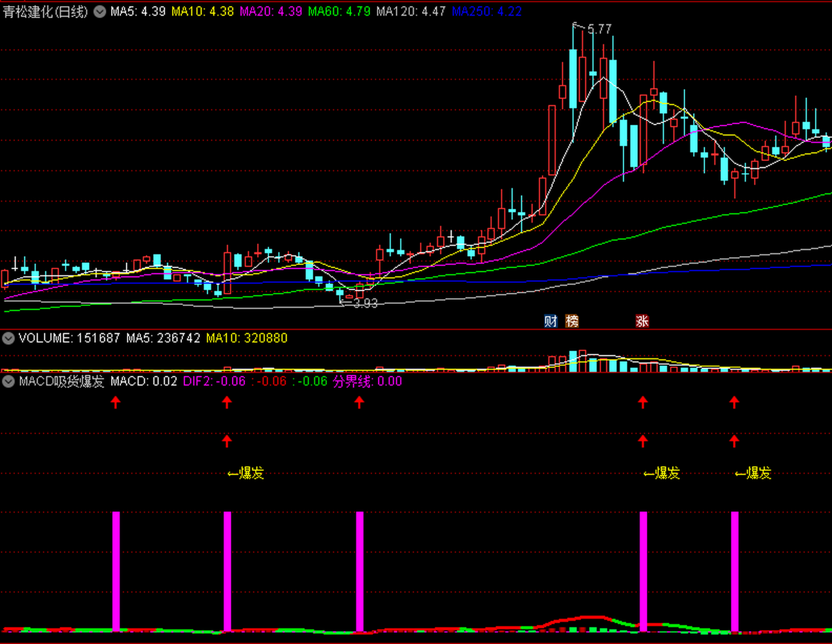Image resolution: width=832 pixels, height=644 pixels.
Task: Select the MA60: 4.79 label
Action: 339,12
